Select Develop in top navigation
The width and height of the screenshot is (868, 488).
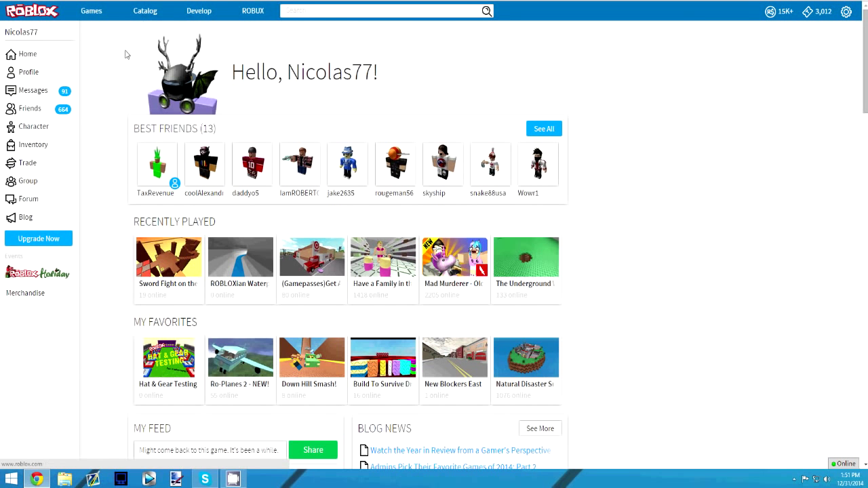pyautogui.click(x=199, y=11)
